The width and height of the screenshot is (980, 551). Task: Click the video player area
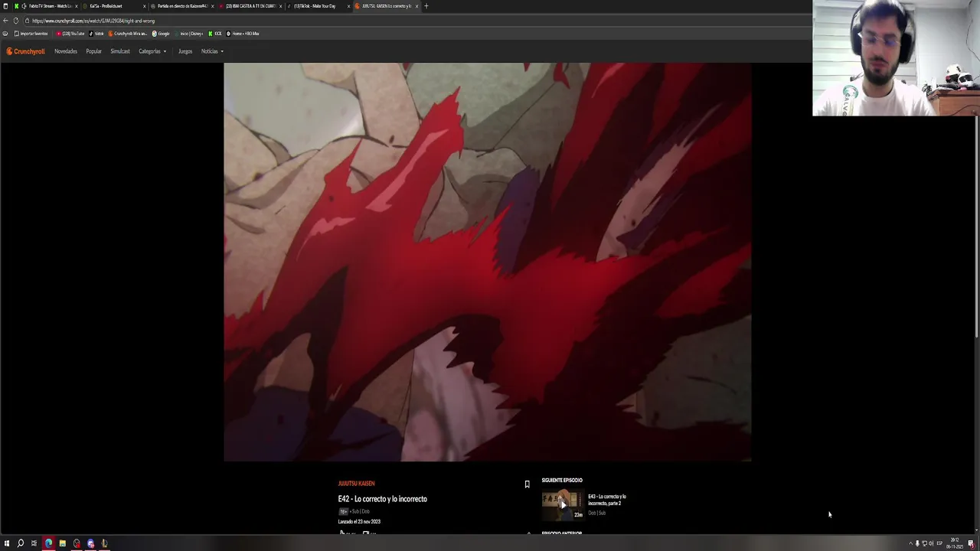coord(487,262)
